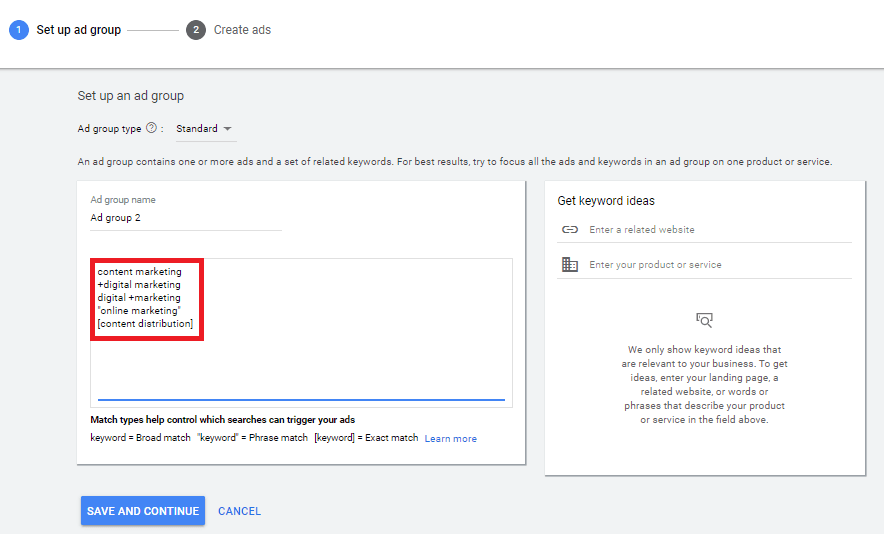Click the building icon beside product or service

[x=570, y=264]
